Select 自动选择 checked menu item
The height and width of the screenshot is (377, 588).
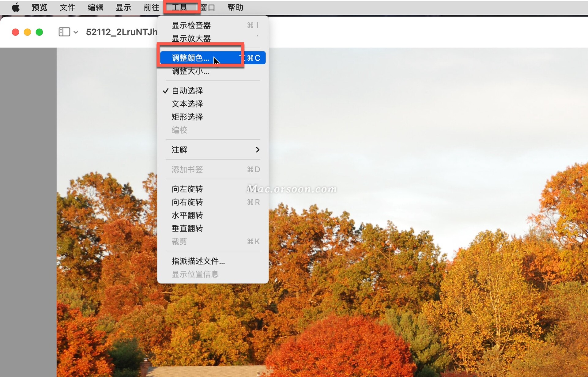pos(187,91)
